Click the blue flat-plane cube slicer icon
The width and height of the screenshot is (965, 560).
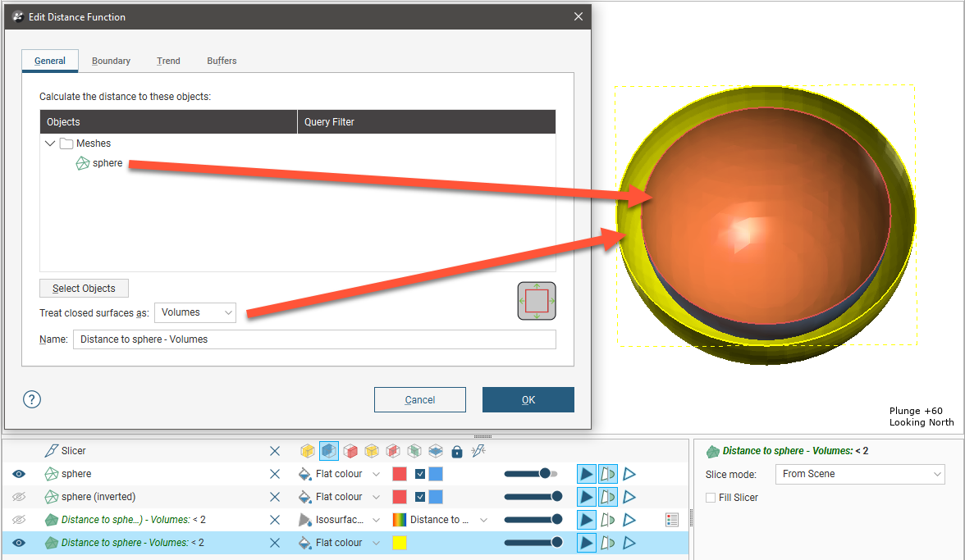coord(436,451)
